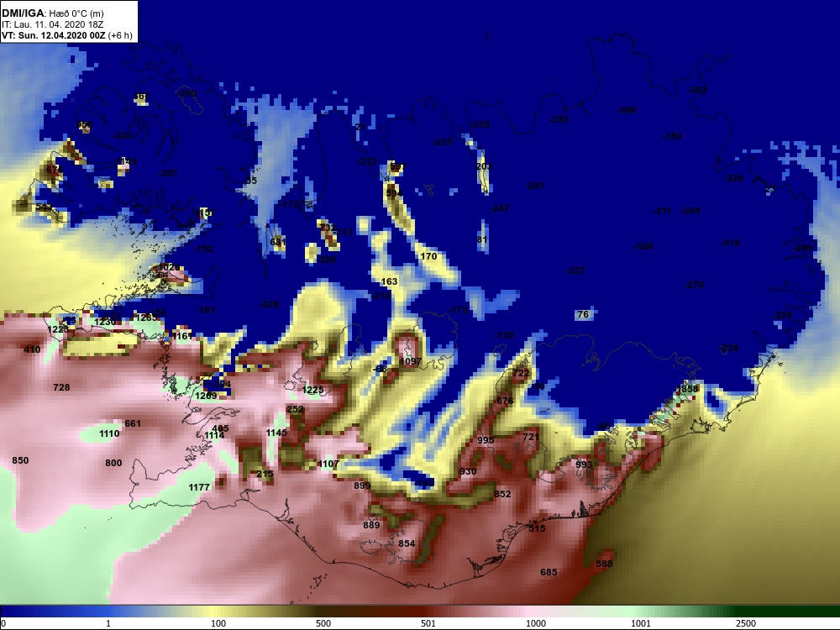Click the map value '995'
840x630 pixels.
coord(486,440)
